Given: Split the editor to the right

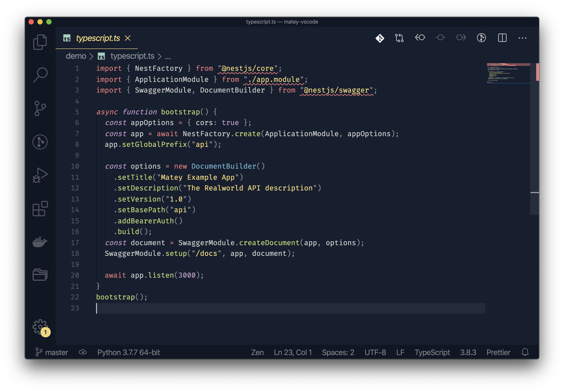Looking at the screenshot, I should point(502,38).
